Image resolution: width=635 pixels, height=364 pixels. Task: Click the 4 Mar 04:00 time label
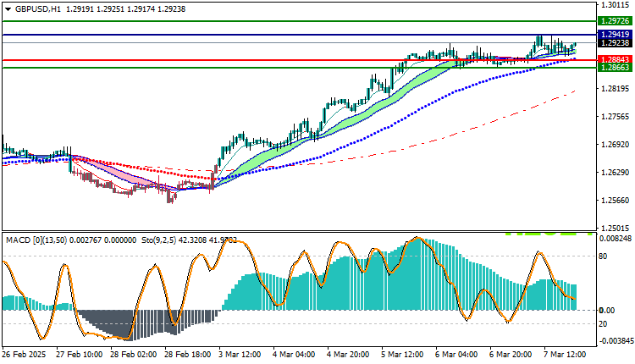point(294,355)
